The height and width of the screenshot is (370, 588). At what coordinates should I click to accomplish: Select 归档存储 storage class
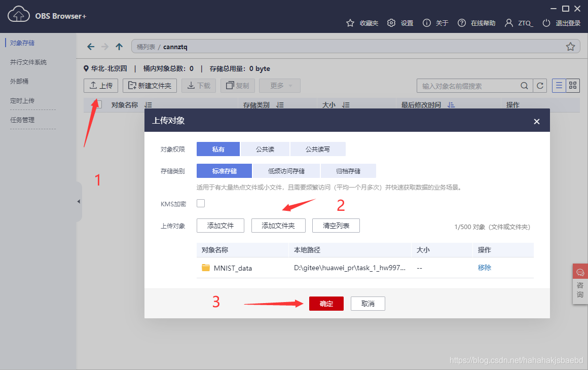tap(348, 171)
